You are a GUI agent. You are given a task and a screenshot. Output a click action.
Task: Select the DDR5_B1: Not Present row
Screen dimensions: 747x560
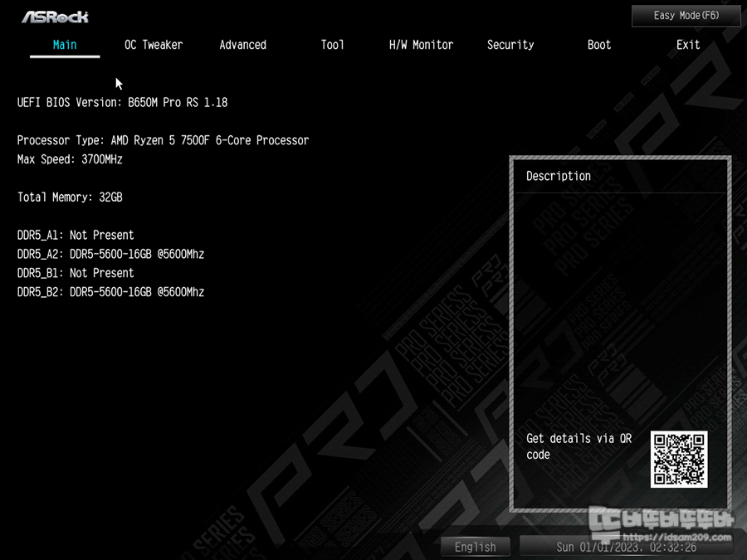point(76,273)
